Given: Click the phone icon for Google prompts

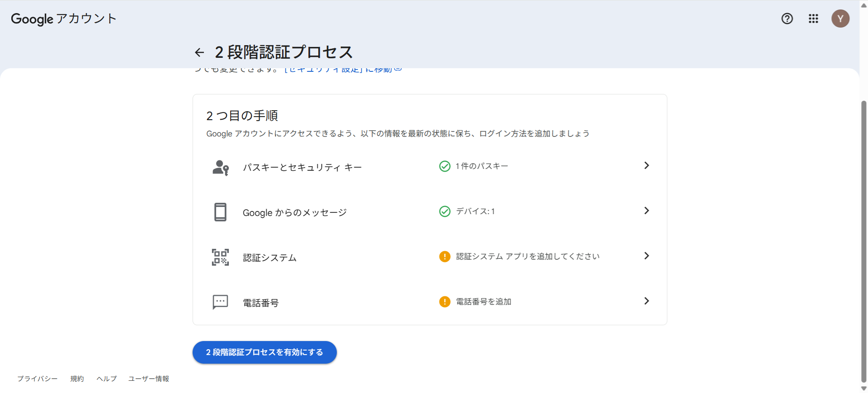Looking at the screenshot, I should [x=220, y=212].
